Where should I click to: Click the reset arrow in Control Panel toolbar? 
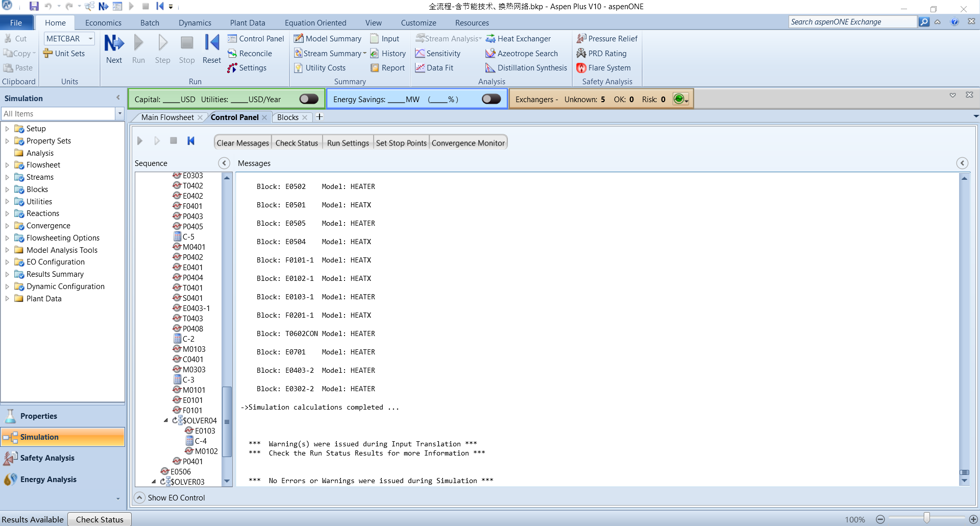pos(191,141)
